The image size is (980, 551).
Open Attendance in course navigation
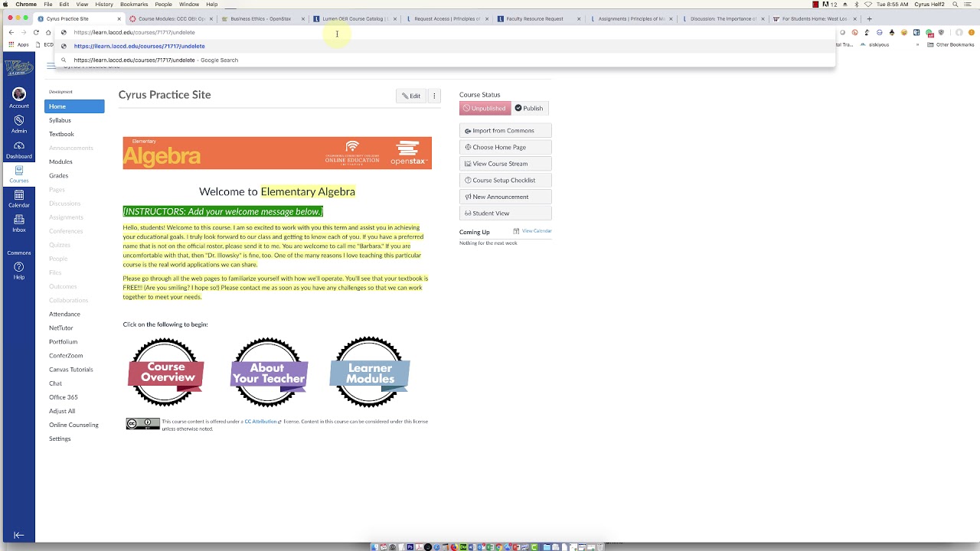pyautogui.click(x=64, y=314)
